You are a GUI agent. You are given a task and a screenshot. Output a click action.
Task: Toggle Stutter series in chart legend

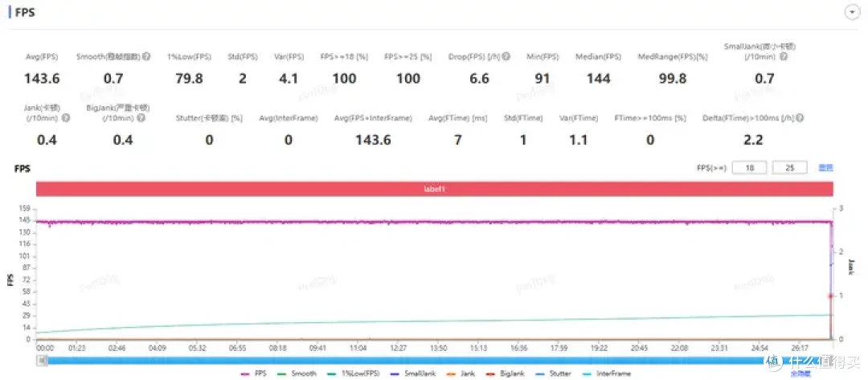coord(554,374)
